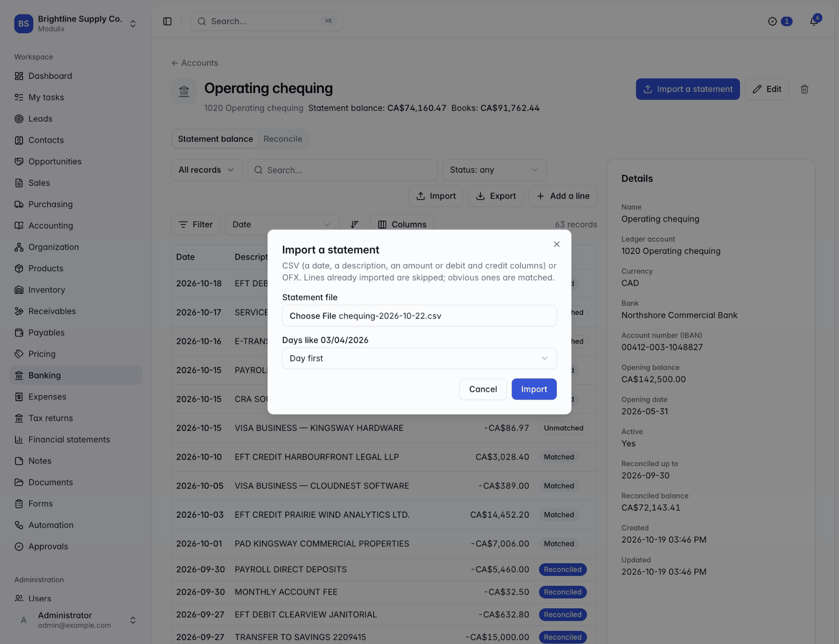Open the Brightline Supply Co. workspace switcher
839x644 pixels.
76,23
